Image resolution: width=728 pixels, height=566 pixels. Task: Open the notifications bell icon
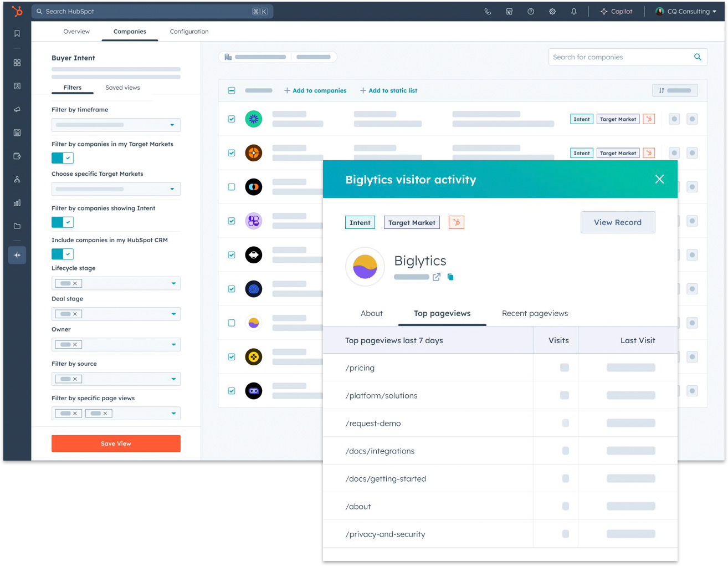coord(574,11)
